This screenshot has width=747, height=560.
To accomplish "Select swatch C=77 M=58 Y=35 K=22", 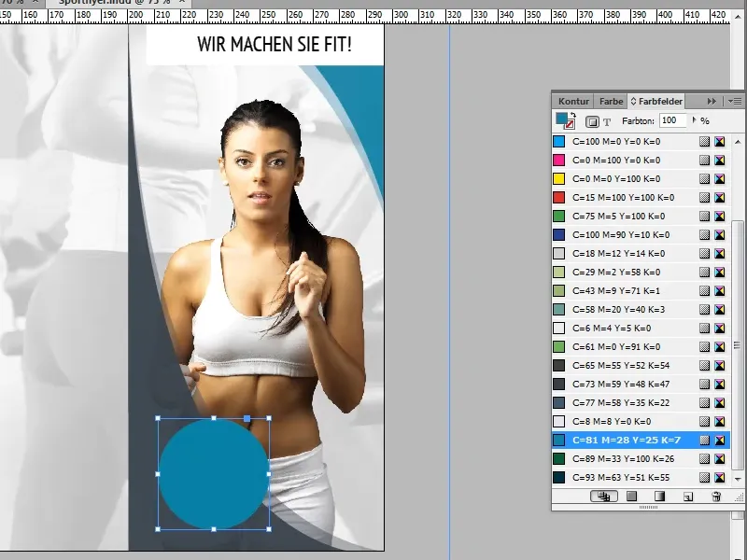I will point(641,403).
